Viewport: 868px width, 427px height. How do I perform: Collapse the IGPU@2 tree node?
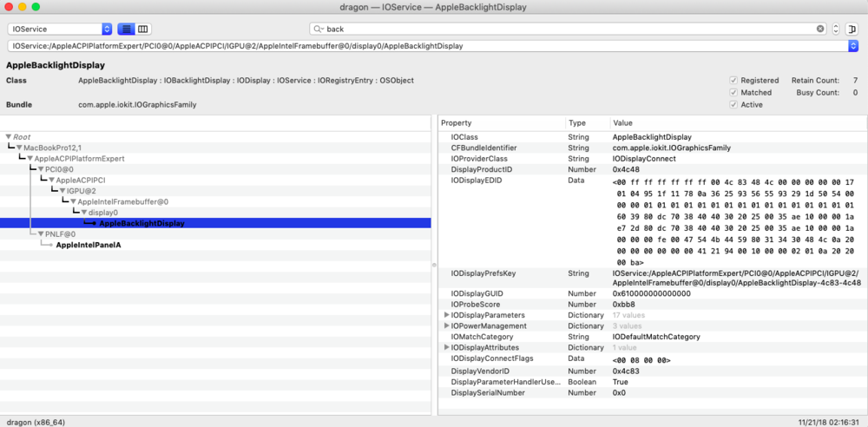pyautogui.click(x=62, y=190)
